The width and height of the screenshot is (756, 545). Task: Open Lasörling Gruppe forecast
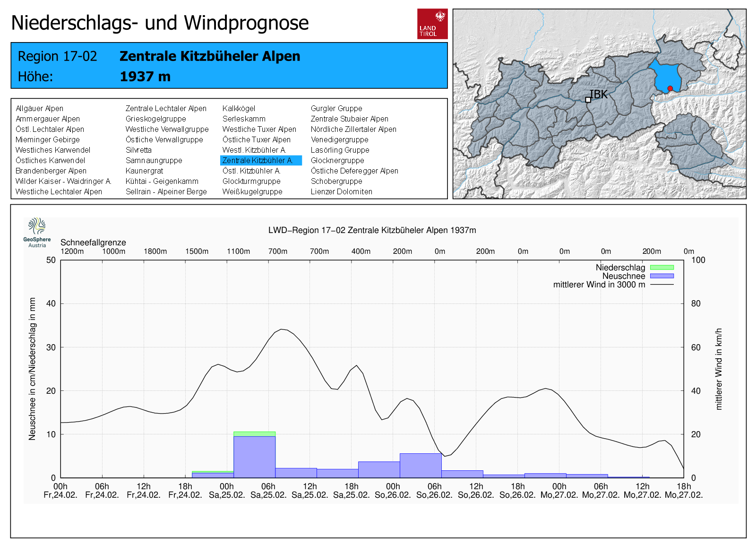pos(340,150)
